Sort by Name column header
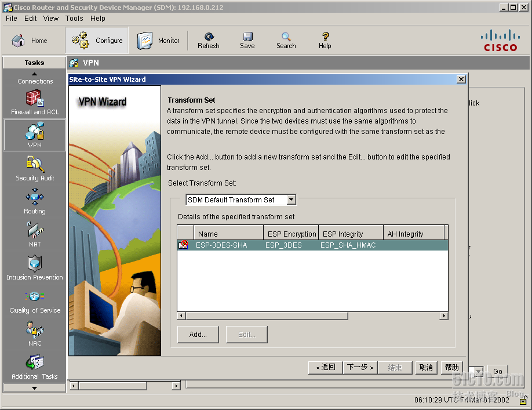Viewport: 532px width, 410px height. point(228,234)
